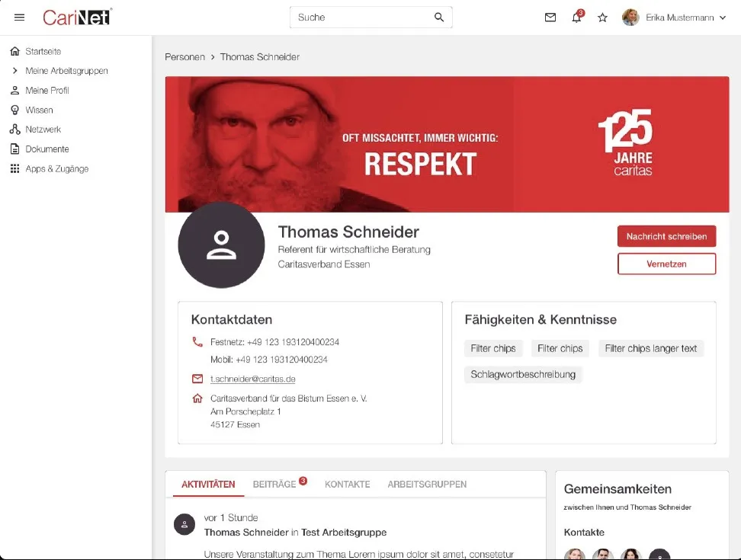Image resolution: width=741 pixels, height=560 pixels.
Task: Click the favorites star icon
Action: point(602,18)
